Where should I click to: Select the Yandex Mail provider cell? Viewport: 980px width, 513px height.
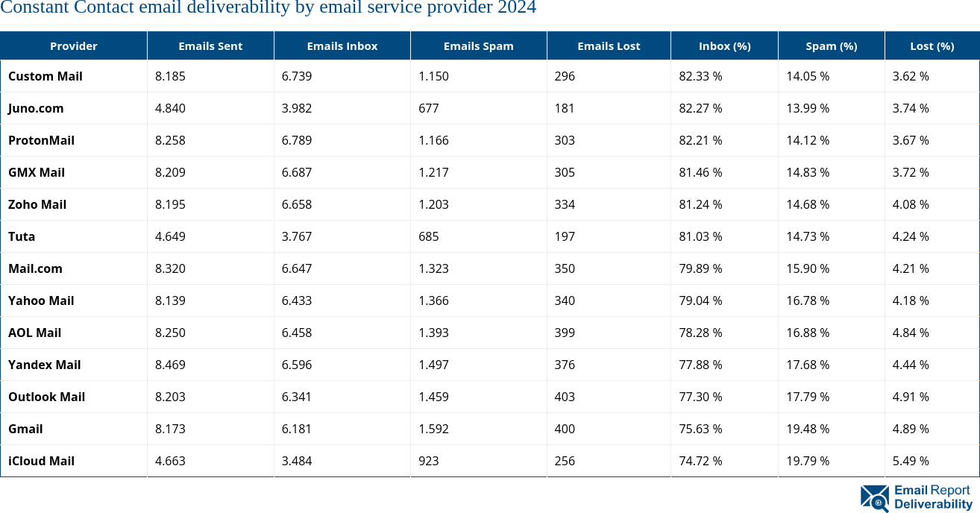74,365
